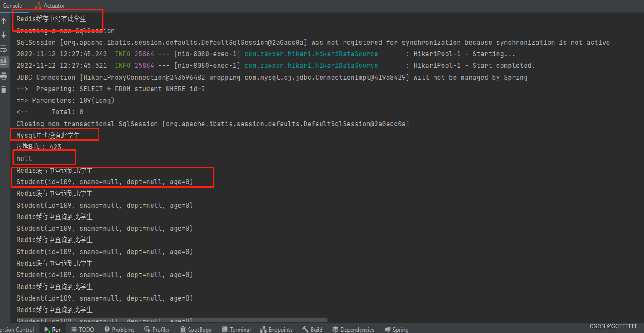This screenshot has width=644, height=333.
Task: Click HikariDataSource link on the Starting line
Action: 311,54
